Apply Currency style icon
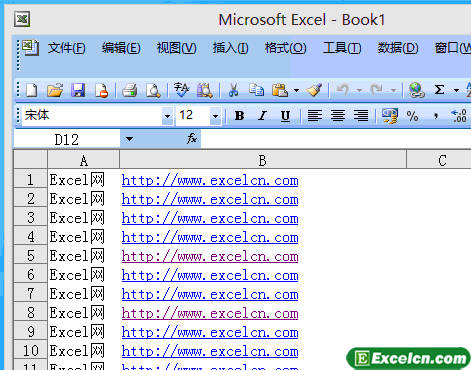471x370 pixels. coord(390,116)
